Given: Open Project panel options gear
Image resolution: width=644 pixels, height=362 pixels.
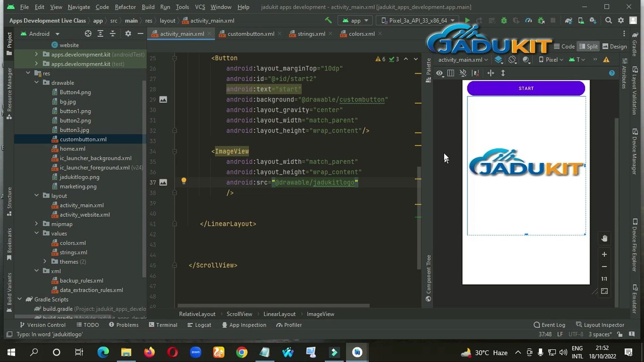Looking at the screenshot, I should (128, 34).
